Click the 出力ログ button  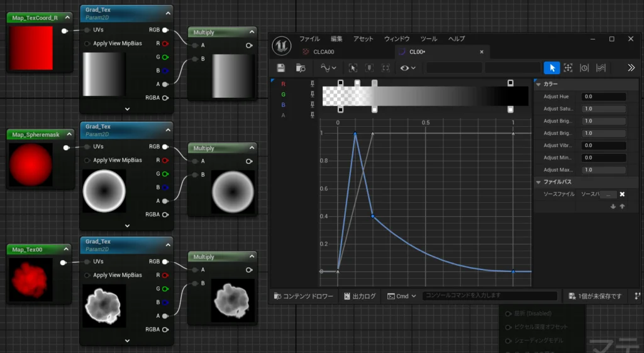point(360,296)
